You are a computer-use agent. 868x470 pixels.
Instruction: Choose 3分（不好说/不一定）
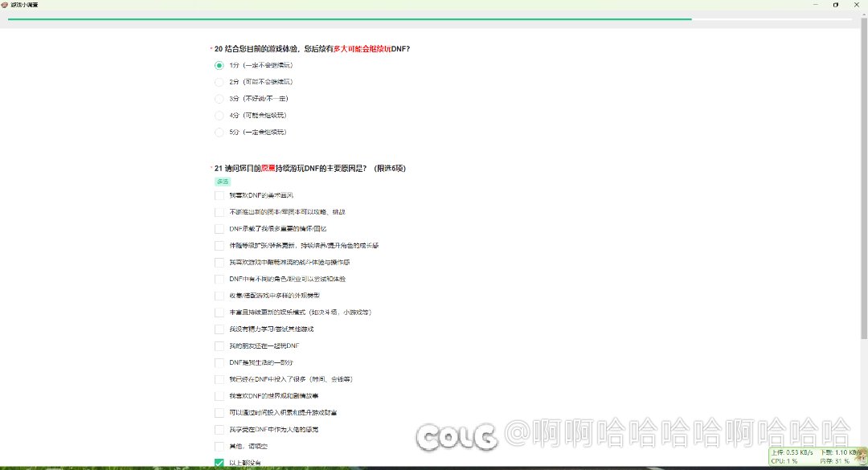(x=219, y=99)
